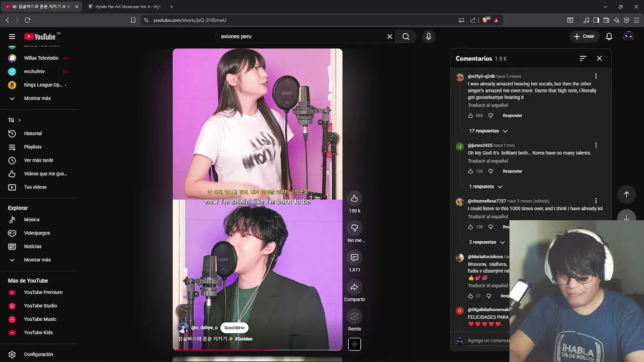Screen dimensions: 644x362
Task: Reply to @n2fy3-xj2db via Responder
Action: pyautogui.click(x=512, y=116)
